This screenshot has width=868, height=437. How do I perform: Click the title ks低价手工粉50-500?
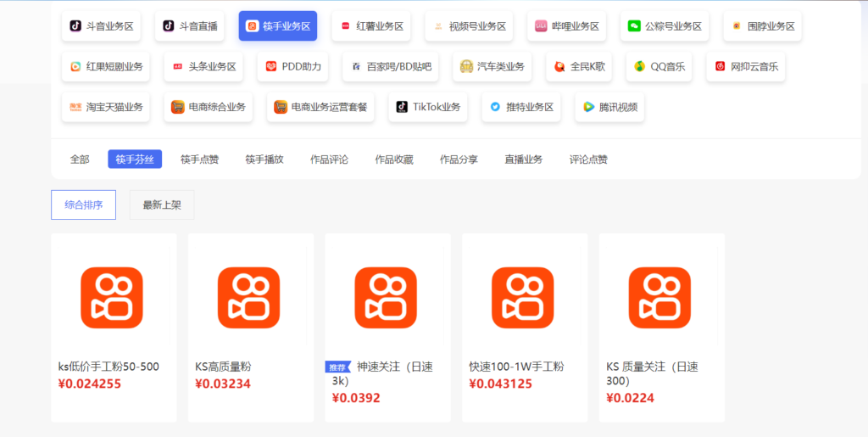point(108,367)
